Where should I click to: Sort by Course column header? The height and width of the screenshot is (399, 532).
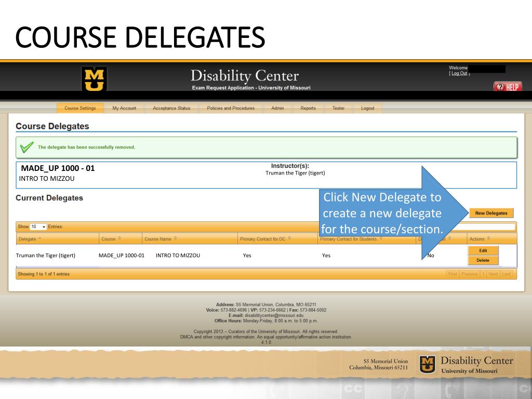(x=121, y=239)
